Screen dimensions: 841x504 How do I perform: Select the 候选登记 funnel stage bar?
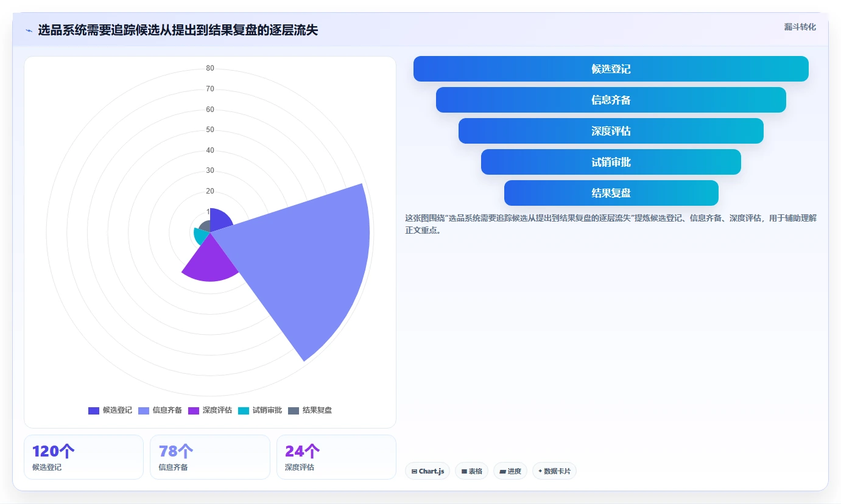(x=611, y=69)
